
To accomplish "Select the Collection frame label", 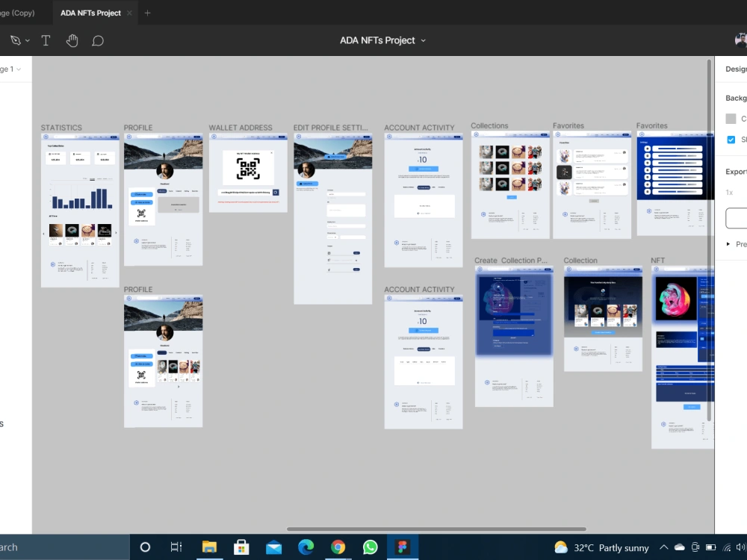I will pos(580,261).
